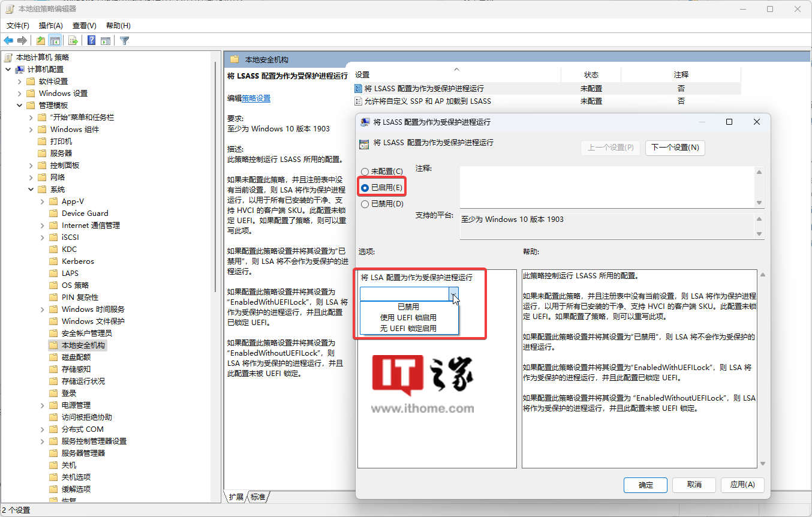Image resolution: width=812 pixels, height=517 pixels.
Task: Sort by the 状态 column header
Action: click(591, 75)
